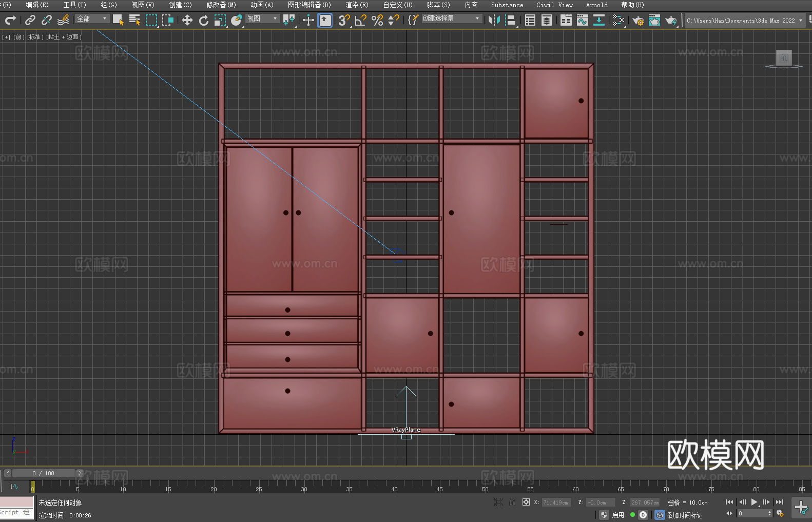Open Arnold menu
The height and width of the screenshot is (522, 812).
click(596, 5)
